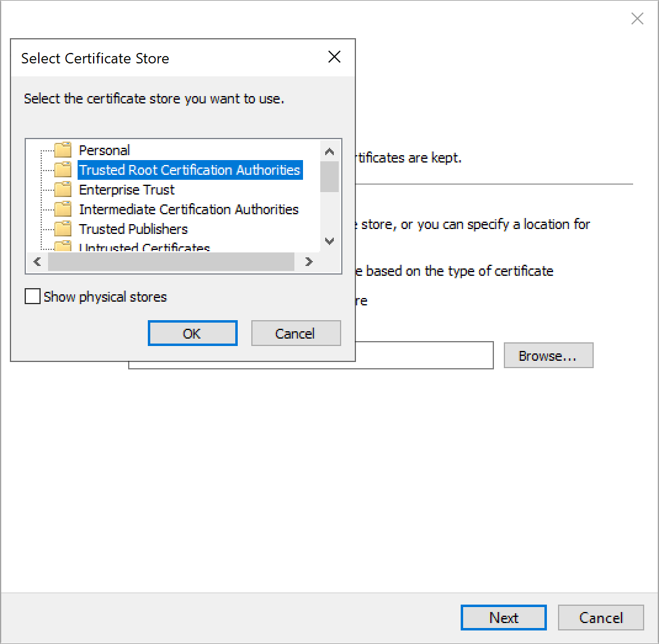Click Next to continue the wizard
This screenshot has height=644, width=659.
(x=503, y=618)
